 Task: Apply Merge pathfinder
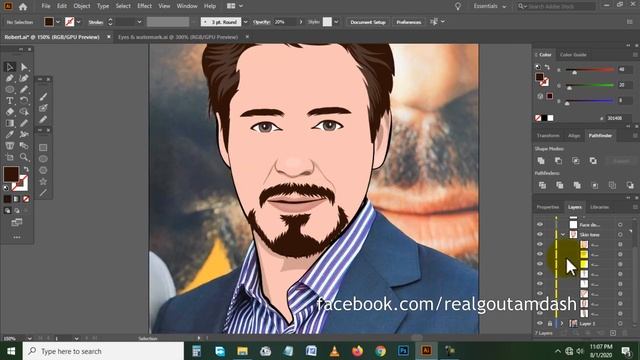pos(577,185)
